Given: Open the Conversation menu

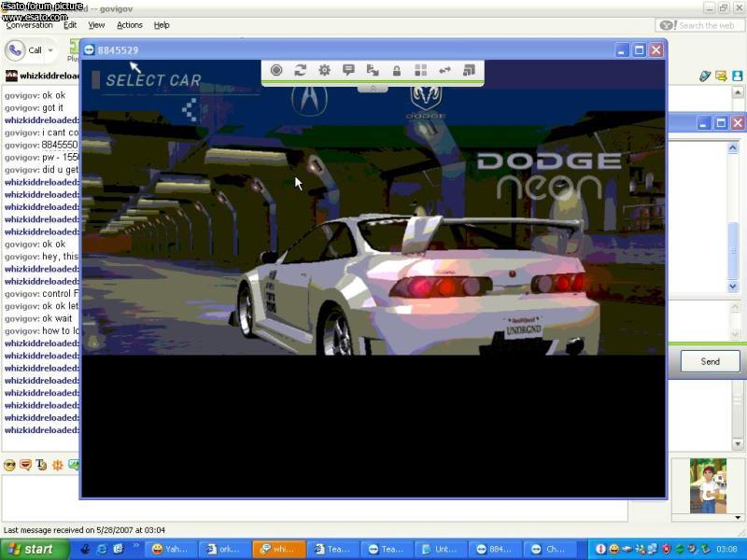Looking at the screenshot, I should [x=29, y=25].
